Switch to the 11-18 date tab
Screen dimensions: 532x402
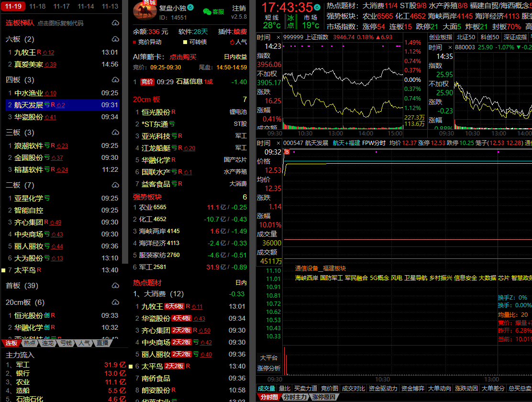coord(37,6)
